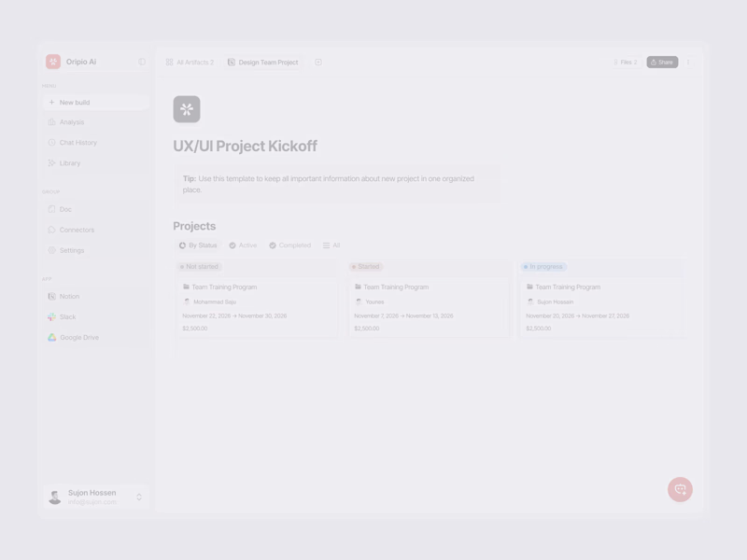This screenshot has width=747, height=560.
Task: Open the Connectors page
Action: pos(96,230)
